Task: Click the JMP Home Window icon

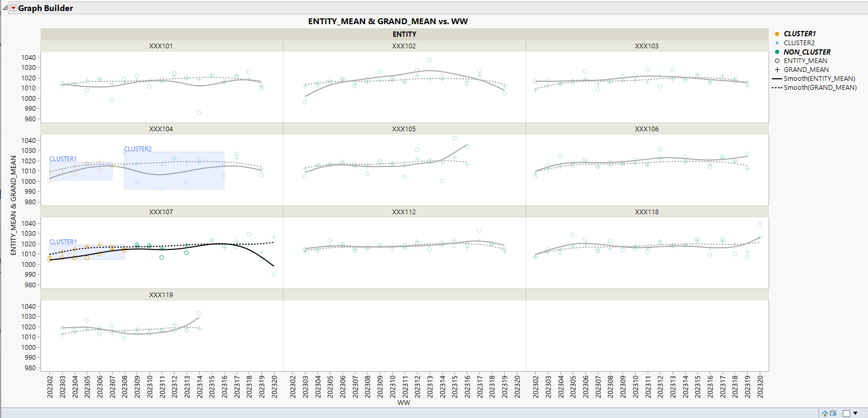Action: point(825,413)
